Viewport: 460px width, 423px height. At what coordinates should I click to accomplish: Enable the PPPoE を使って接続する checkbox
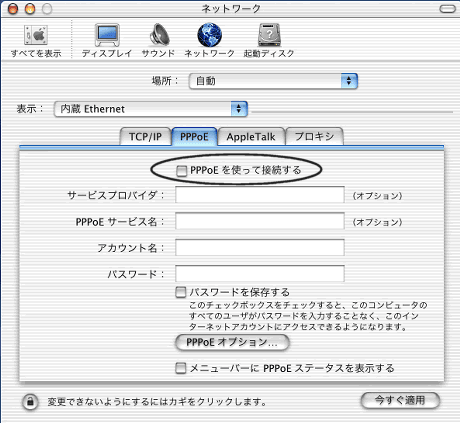pyautogui.click(x=181, y=171)
